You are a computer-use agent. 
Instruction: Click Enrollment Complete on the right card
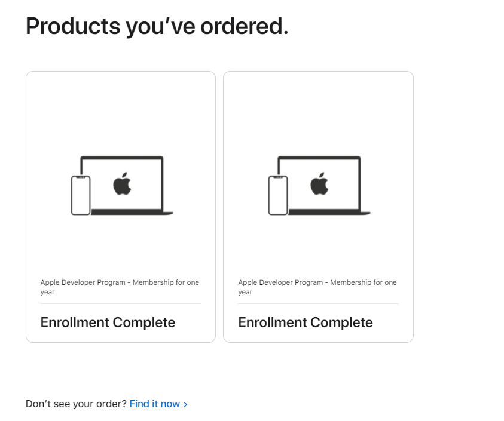pyautogui.click(x=306, y=322)
